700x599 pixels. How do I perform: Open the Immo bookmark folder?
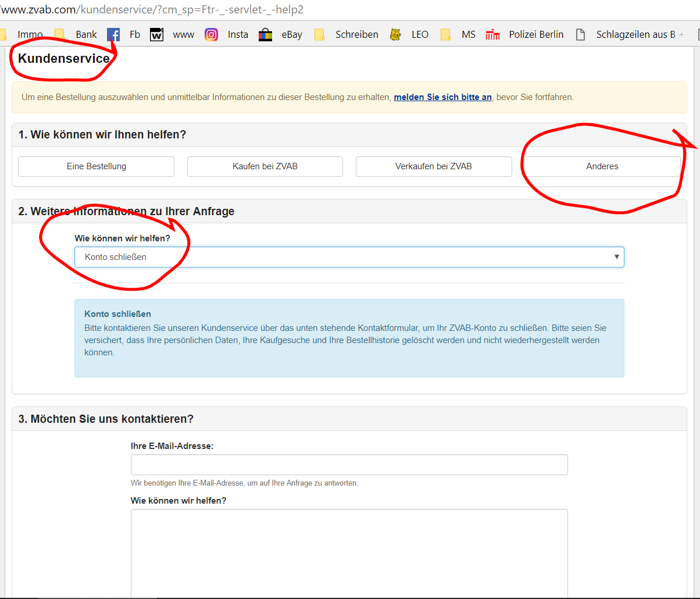pos(23,34)
